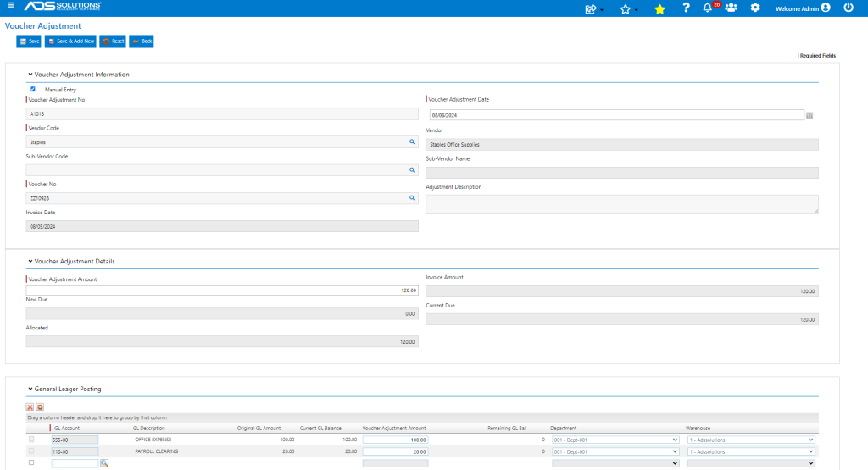Sort by the GL Description column header
Screen dimensions: 868x470
coord(148,428)
